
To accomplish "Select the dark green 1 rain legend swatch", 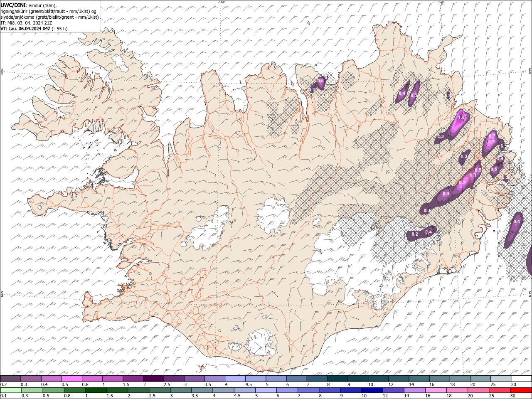I will tap(96, 390).
